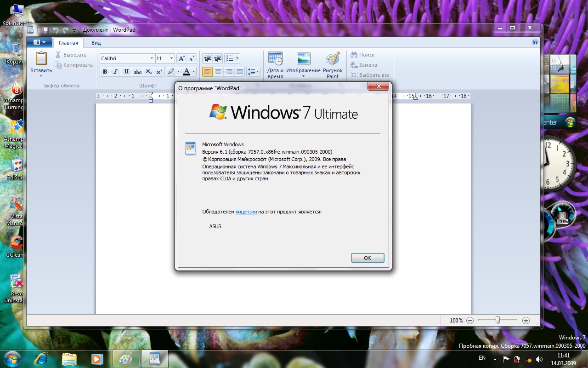Open the Customize Quick Access Toolbar arrow
588x368 pixels.
[x=74, y=30]
